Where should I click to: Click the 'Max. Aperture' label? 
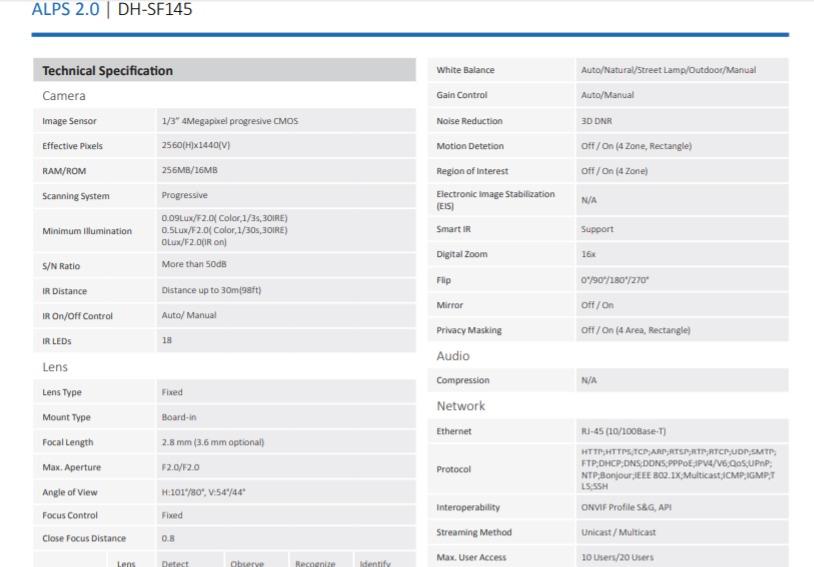(x=72, y=467)
